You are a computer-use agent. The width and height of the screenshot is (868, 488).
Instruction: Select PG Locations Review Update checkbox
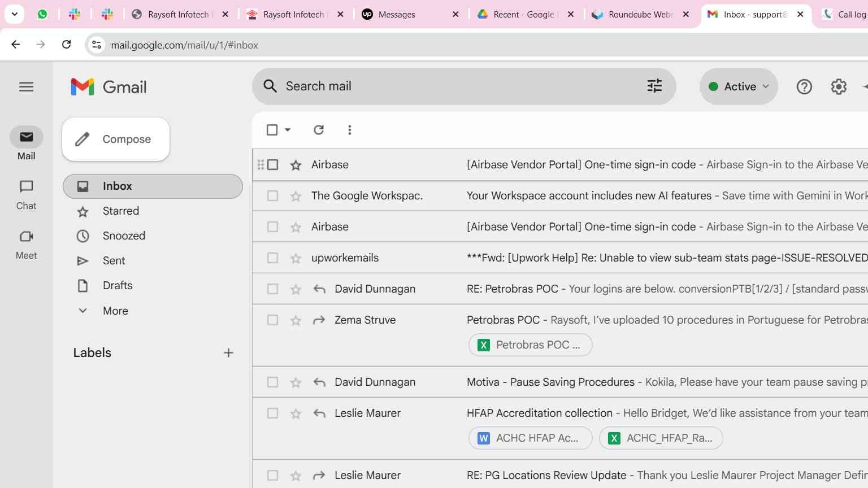(x=272, y=476)
